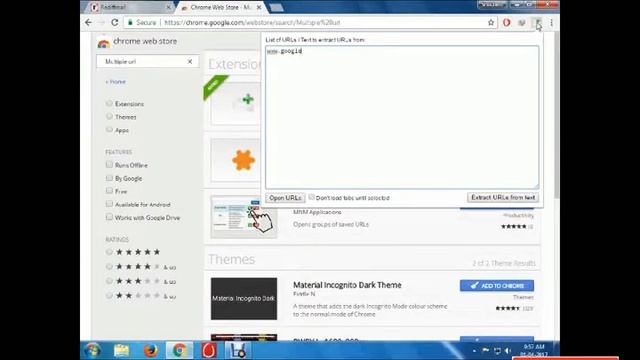Image resolution: width=640 pixels, height=360 pixels.
Task: Open Material Incognito Dark Theme title
Action: (347, 285)
